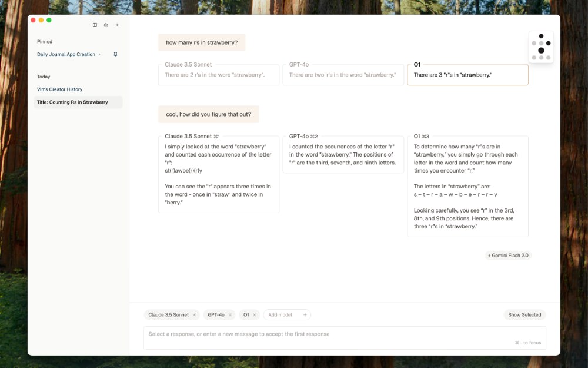The image size is (588, 368).
Task: Select Claude 3.5 Sonnet explanation card ⌘1
Action: (x=219, y=174)
